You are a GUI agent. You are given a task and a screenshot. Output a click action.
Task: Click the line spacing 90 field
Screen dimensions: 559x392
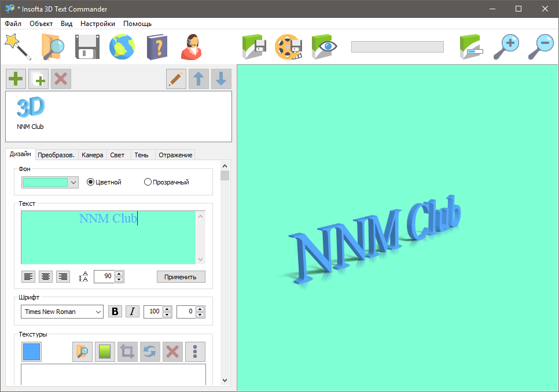click(105, 276)
